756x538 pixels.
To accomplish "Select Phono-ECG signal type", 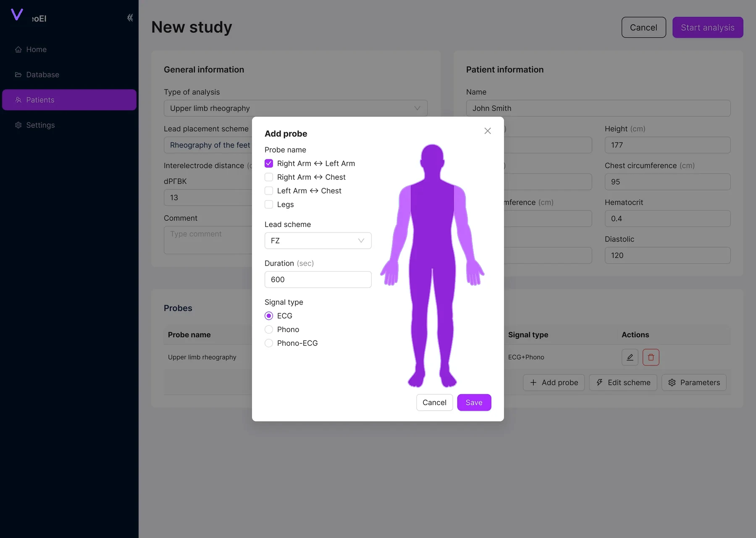I will 269,343.
